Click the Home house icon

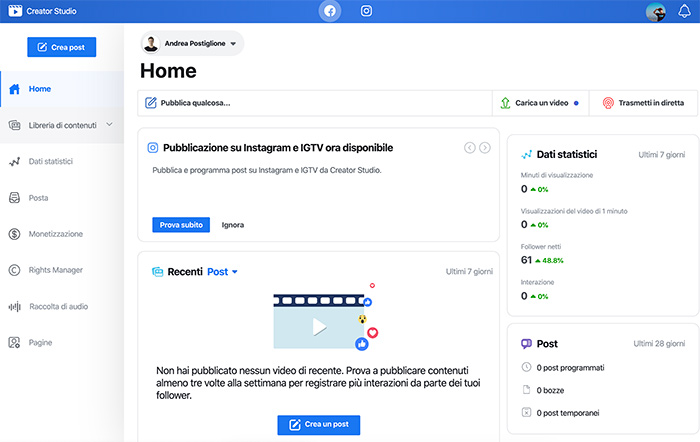click(x=15, y=89)
